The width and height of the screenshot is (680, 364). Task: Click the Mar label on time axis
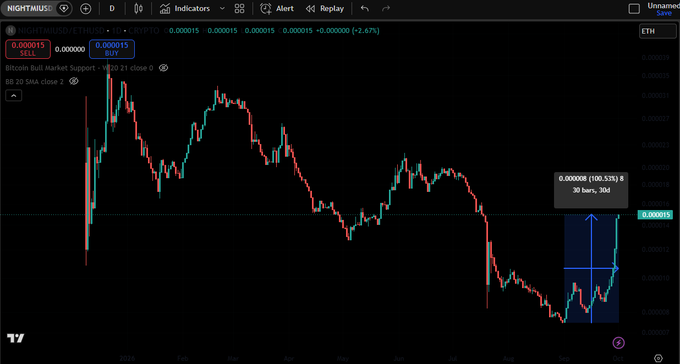coord(233,359)
